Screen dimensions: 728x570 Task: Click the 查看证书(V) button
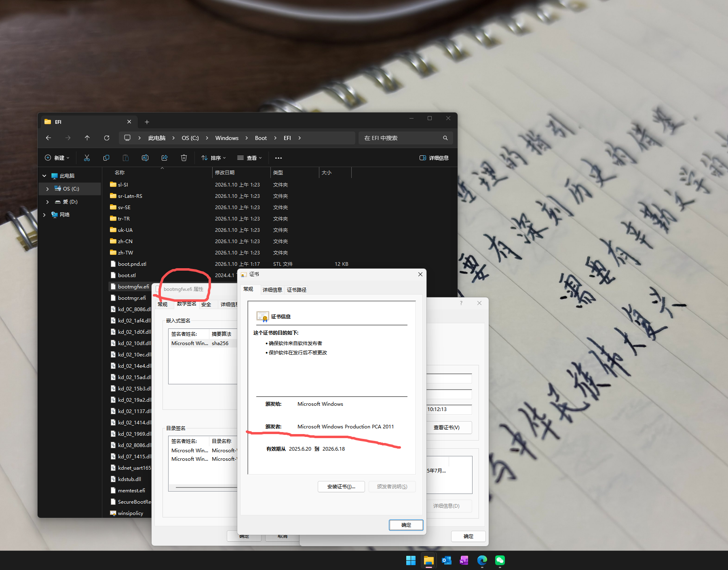click(x=449, y=428)
